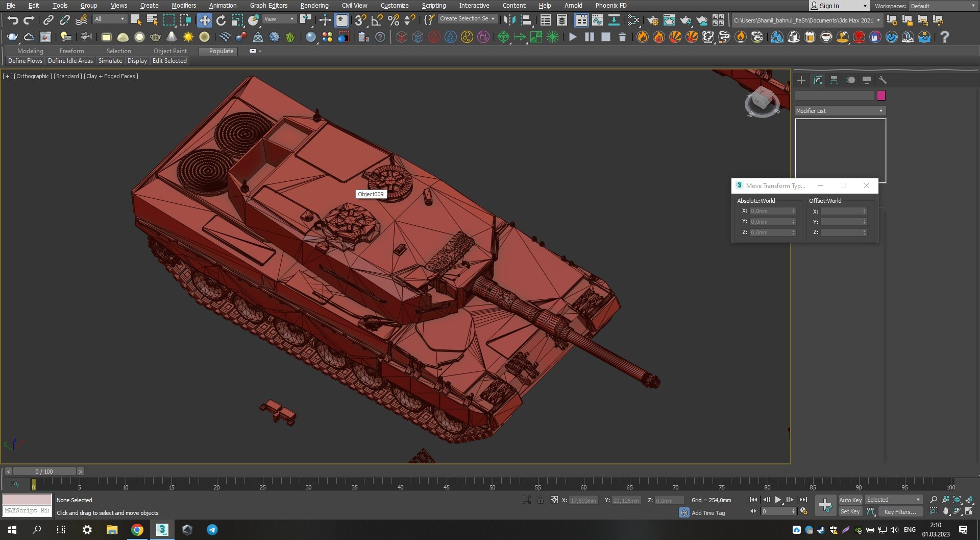Select and Move tool in main toolbar
Viewport: 980px width, 540px height.
(x=205, y=19)
